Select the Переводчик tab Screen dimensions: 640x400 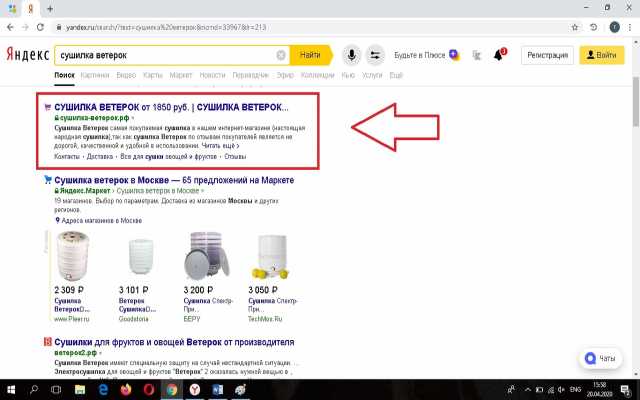pyautogui.click(x=251, y=75)
